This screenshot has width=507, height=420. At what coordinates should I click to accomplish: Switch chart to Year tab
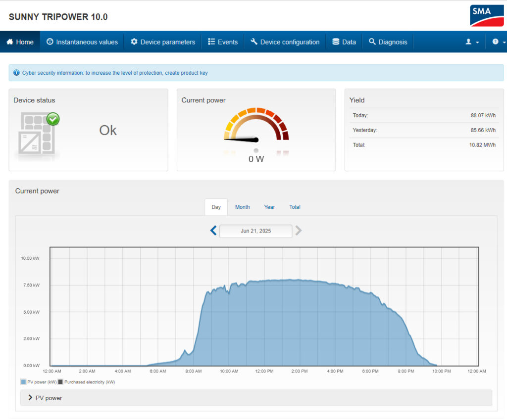269,207
